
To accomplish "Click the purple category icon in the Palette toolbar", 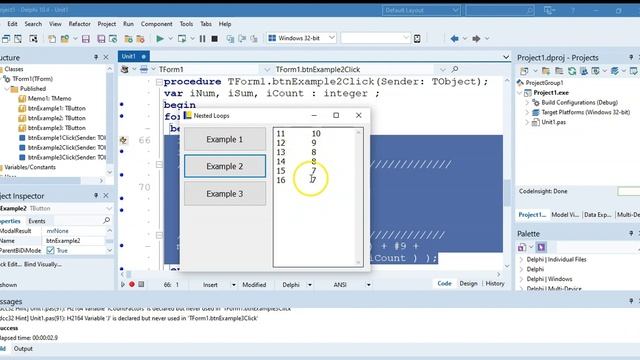I will click(541, 247).
